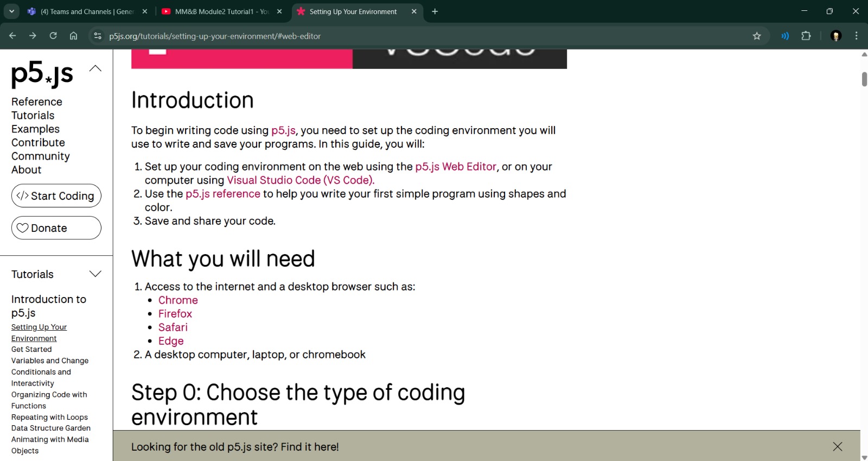Add a new browser tab
Viewport: 868px width, 461px height.
pos(435,11)
